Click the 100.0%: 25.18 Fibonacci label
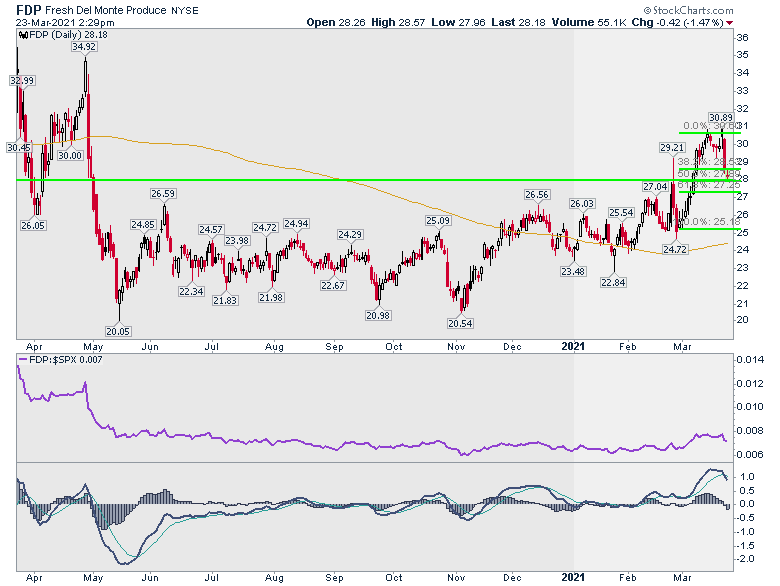 pyautogui.click(x=709, y=221)
